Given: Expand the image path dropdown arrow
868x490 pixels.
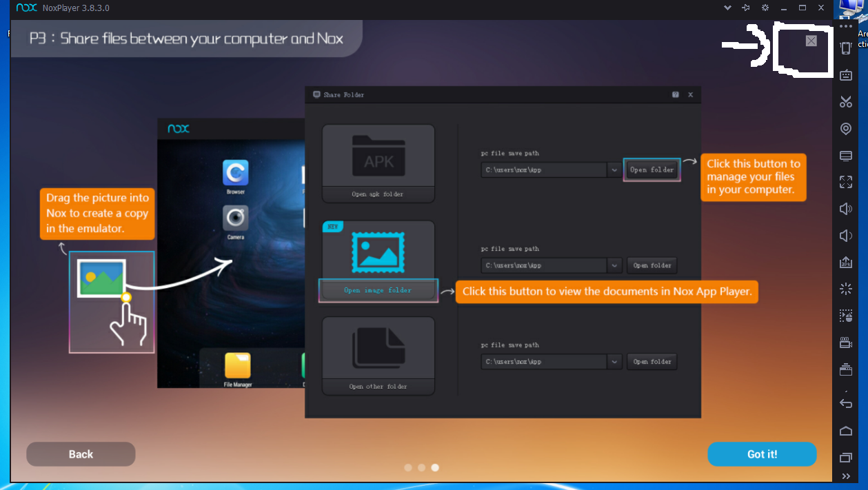Looking at the screenshot, I should pos(614,265).
